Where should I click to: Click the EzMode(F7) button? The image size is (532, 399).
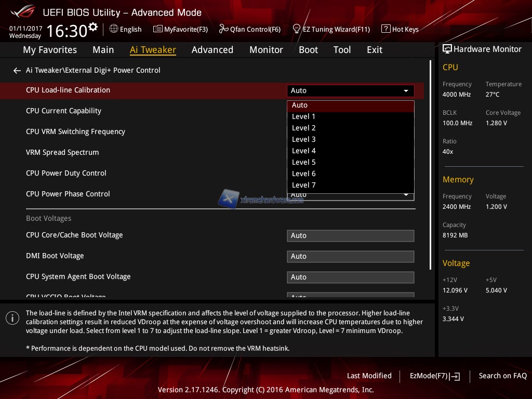point(434,376)
